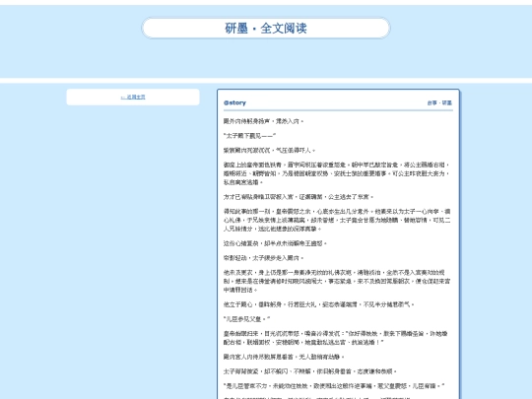Click the @story author handle
The image size is (532, 399).
(234, 102)
